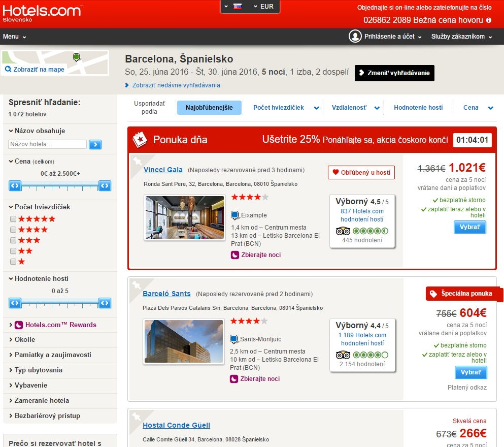The image size is (504, 447).
Task: Open the main Menu in header
Action: 14,37
